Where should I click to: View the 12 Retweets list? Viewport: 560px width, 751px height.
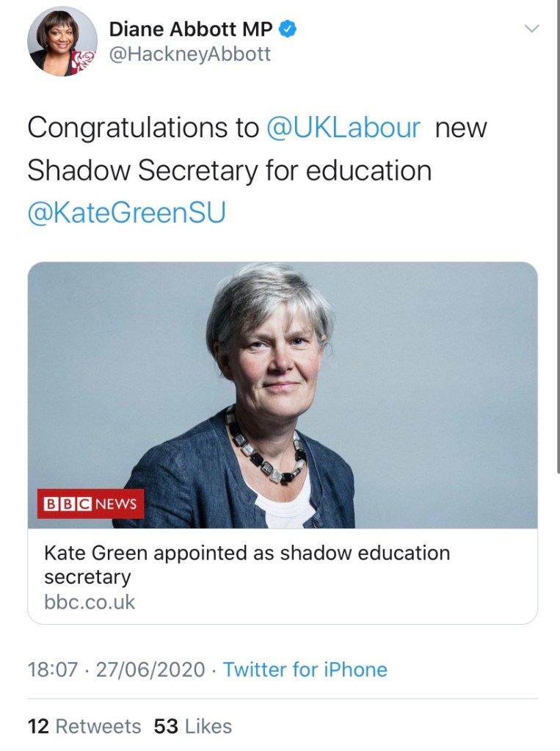[x=84, y=726]
